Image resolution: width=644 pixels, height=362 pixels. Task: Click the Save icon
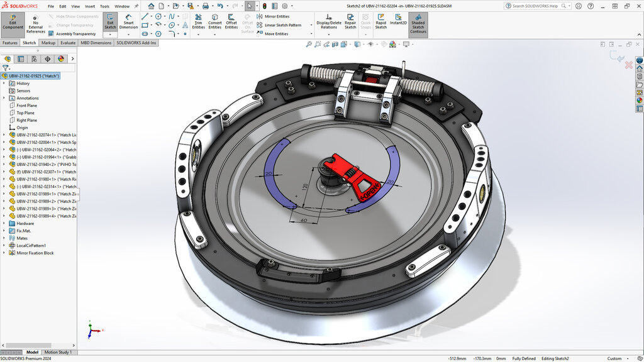click(x=190, y=6)
